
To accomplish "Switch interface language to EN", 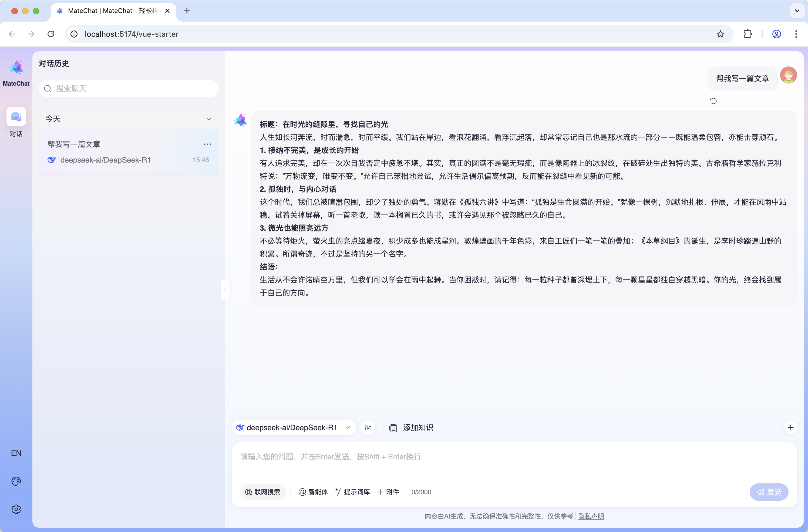I will (16, 453).
